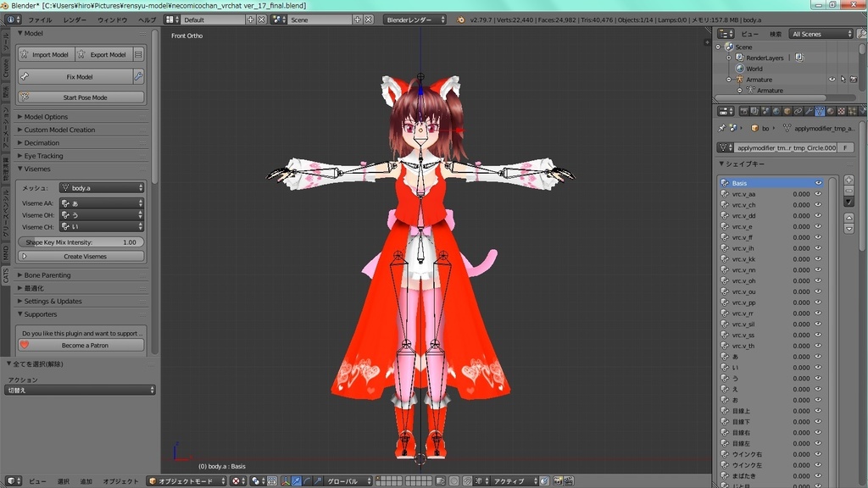This screenshot has width=868, height=488.
Task: Select the rotate manipulator in the 3D view header
Action: pos(306,481)
